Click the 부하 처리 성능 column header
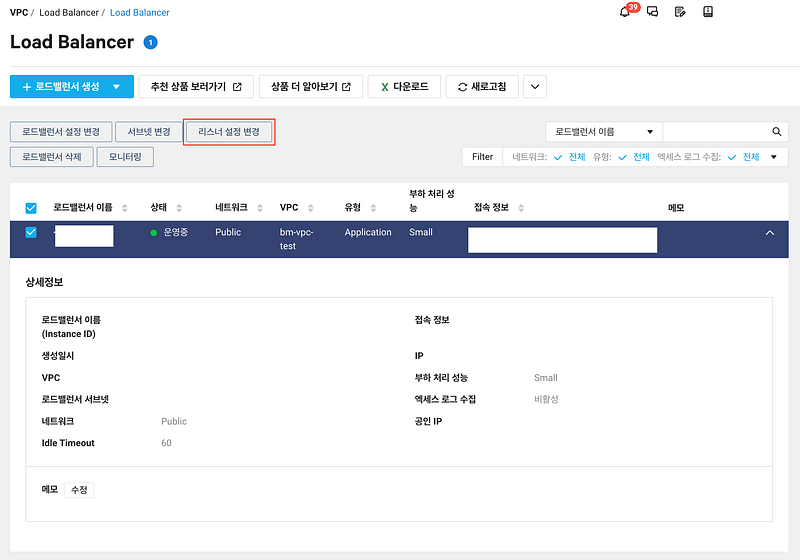The height and width of the screenshot is (560, 800). click(x=432, y=201)
